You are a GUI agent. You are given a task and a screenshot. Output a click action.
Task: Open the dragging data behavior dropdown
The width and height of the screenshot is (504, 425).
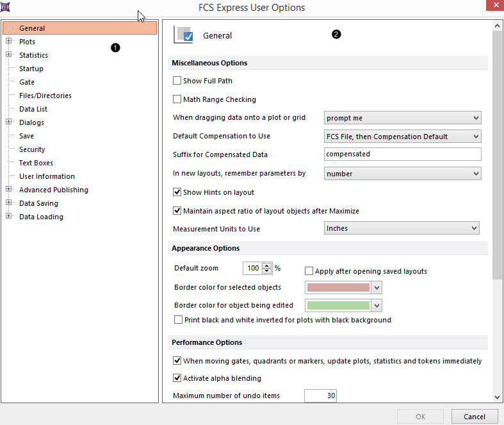pyautogui.click(x=402, y=118)
